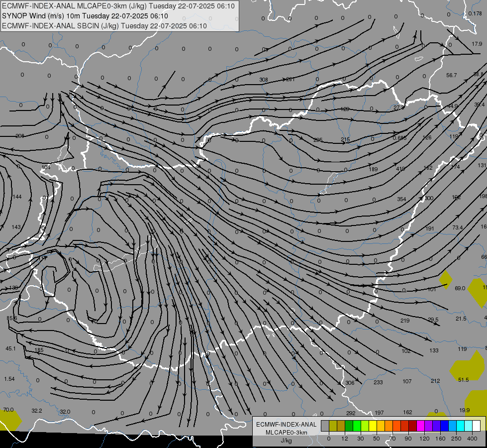
Task: Select the MLCAPE0-3km legend caption
Action: click(x=287, y=433)
